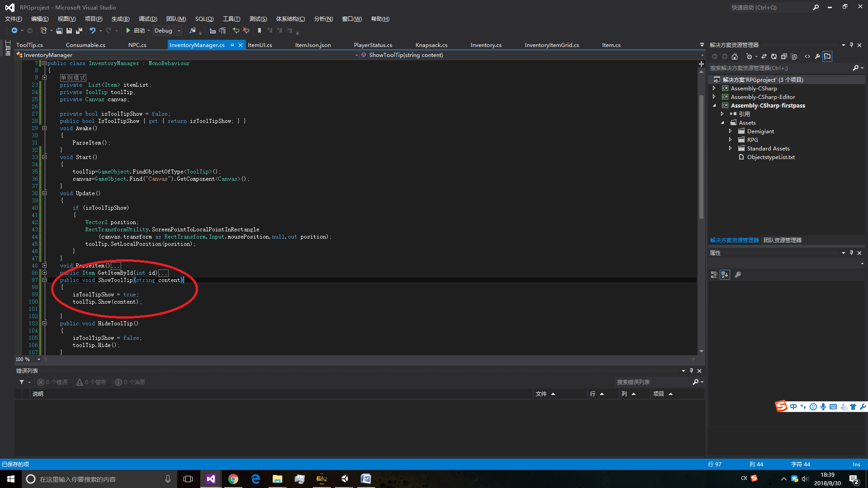Switch to the ItemJson.json tab
The width and height of the screenshot is (868, 488).
pos(313,45)
